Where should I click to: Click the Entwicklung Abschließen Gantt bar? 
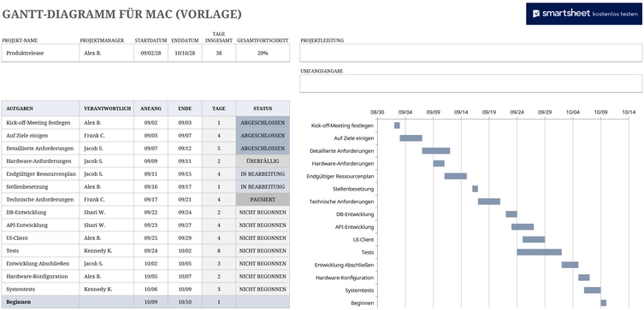pyautogui.click(x=570, y=265)
